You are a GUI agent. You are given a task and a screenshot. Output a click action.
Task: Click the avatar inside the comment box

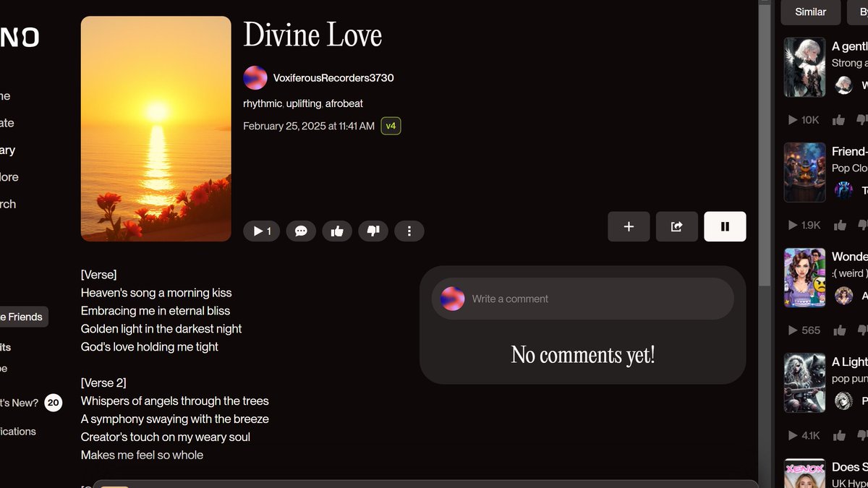point(453,299)
